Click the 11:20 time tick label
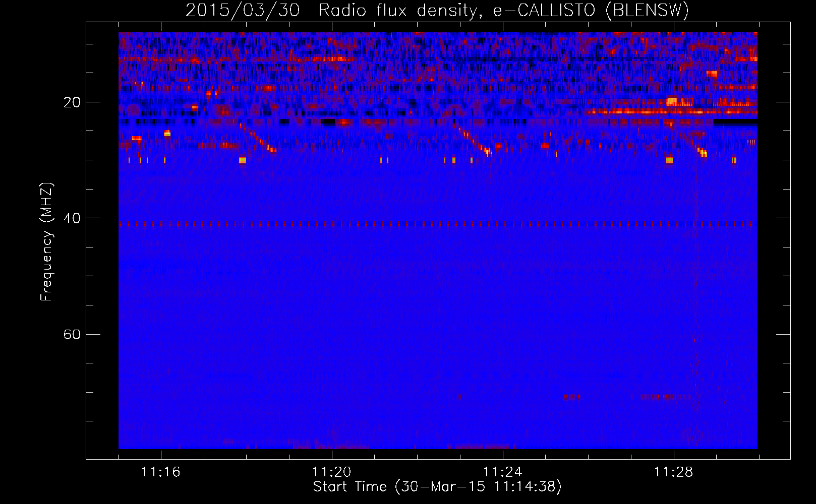 331,472
